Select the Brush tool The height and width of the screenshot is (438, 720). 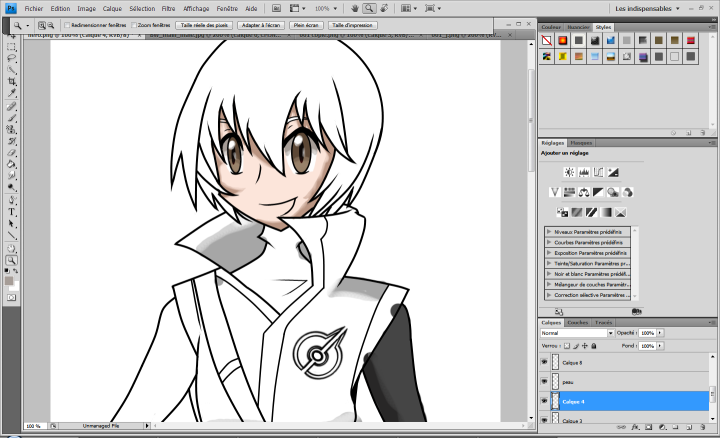pyautogui.click(x=11, y=118)
